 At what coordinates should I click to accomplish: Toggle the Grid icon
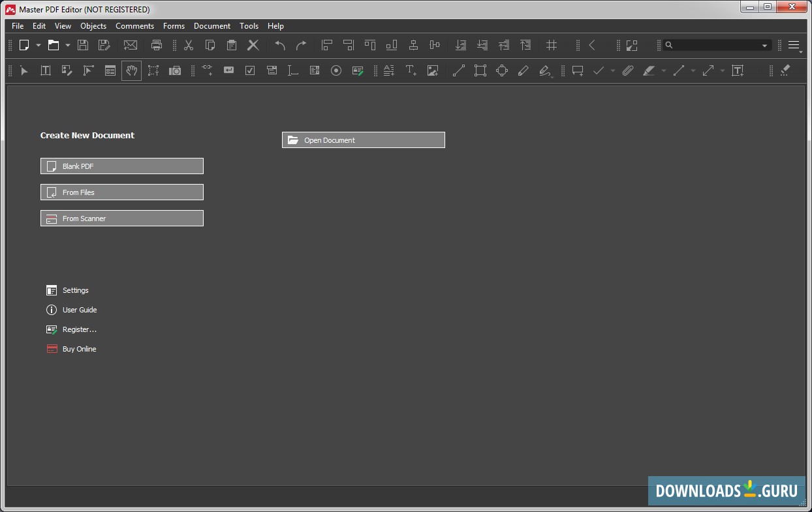pos(552,45)
